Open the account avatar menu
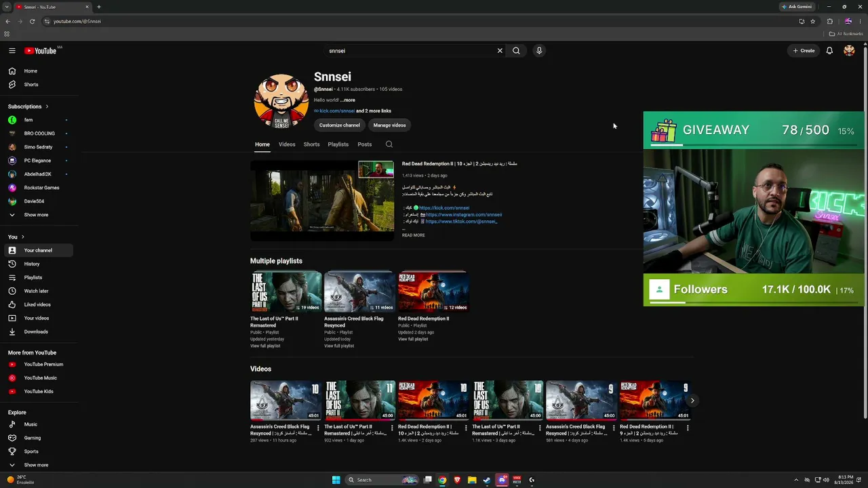The height and width of the screenshot is (488, 868). [x=849, y=51]
